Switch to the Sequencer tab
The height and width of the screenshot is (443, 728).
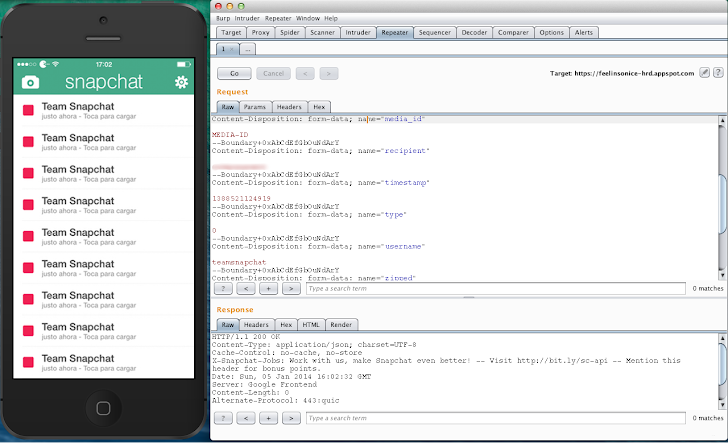(x=435, y=33)
